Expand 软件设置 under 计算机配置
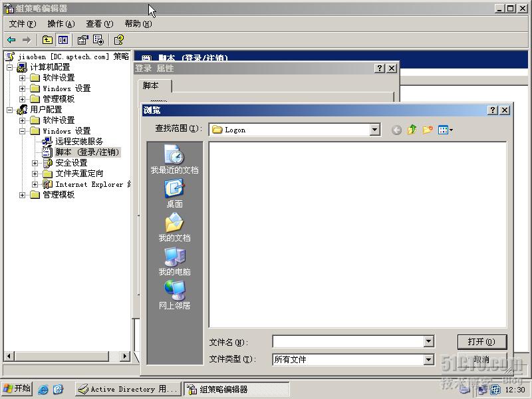This screenshot has width=532, height=399. click(22, 78)
